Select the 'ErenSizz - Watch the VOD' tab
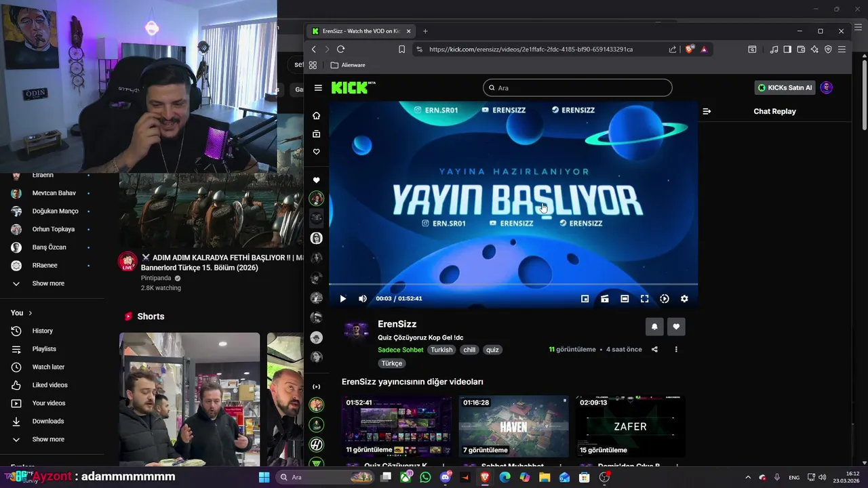Image resolution: width=868 pixels, height=488 pixels. [361, 31]
